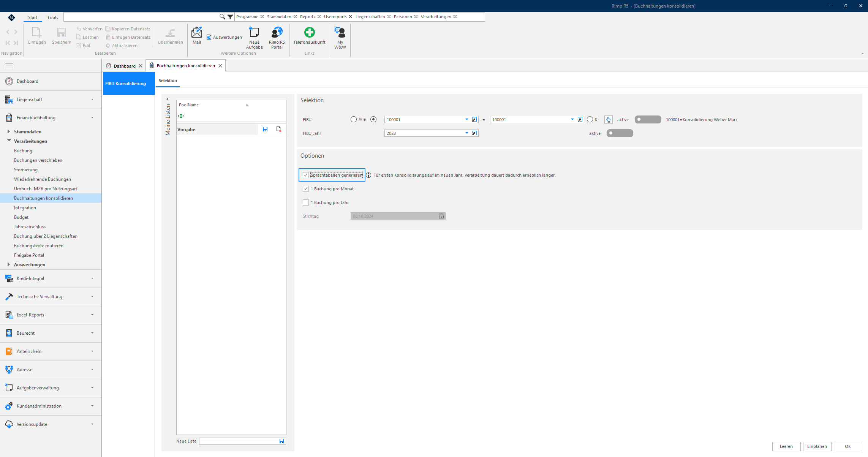Click the search magnifier icon
Viewport: 868px width, 457px height.
pyautogui.click(x=222, y=17)
